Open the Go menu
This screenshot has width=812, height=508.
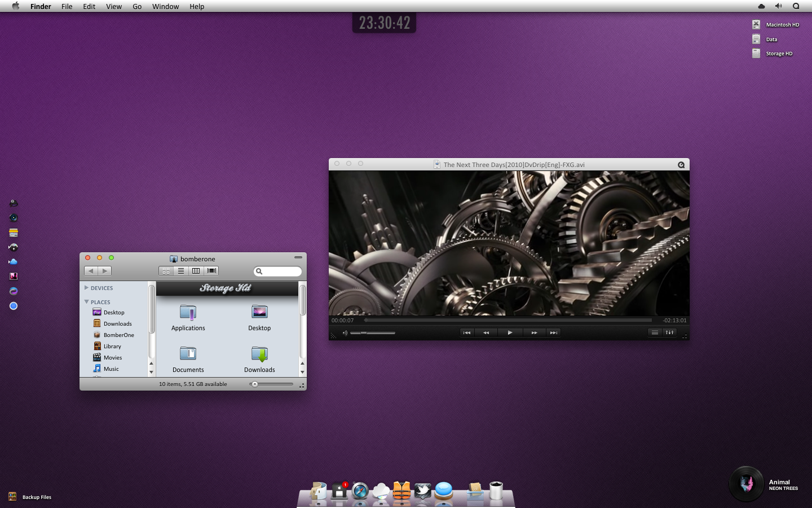coord(137,6)
